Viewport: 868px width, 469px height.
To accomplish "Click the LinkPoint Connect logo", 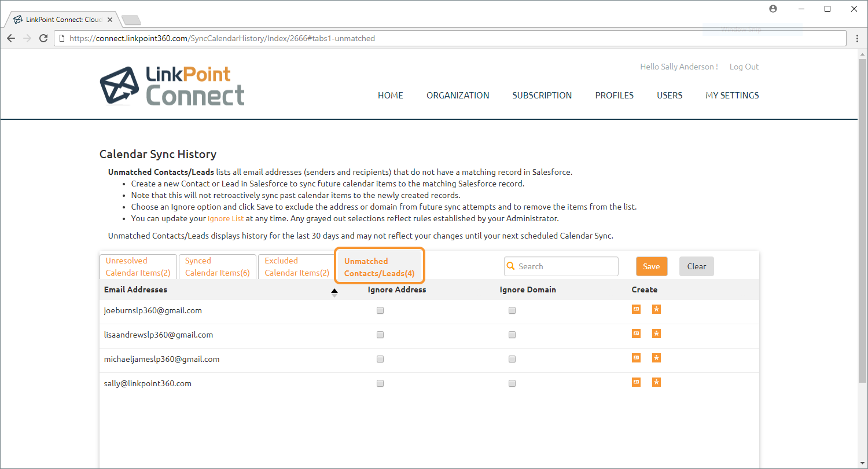I will [x=172, y=86].
